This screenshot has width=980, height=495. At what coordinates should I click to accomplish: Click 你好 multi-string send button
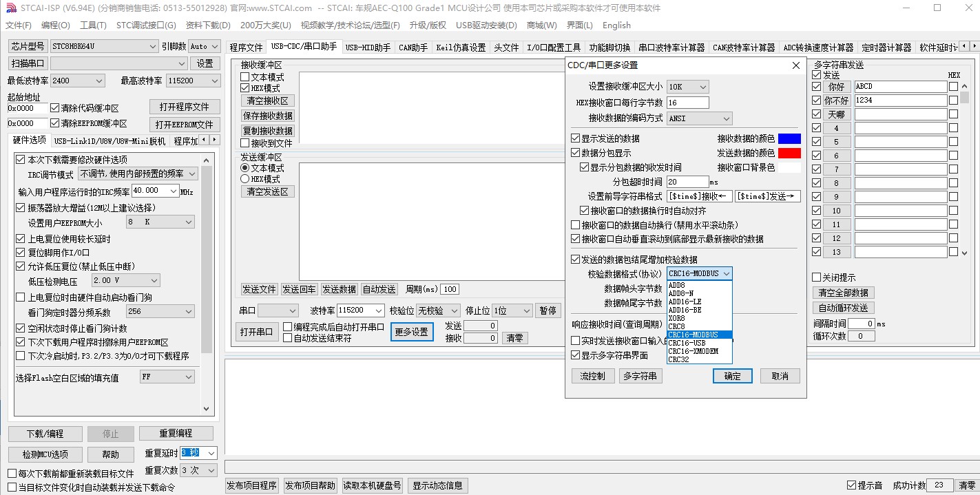tap(837, 87)
